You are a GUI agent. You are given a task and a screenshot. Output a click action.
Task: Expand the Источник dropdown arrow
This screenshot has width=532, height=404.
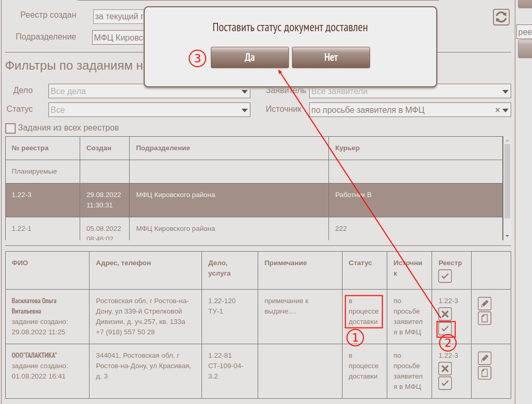(505, 110)
